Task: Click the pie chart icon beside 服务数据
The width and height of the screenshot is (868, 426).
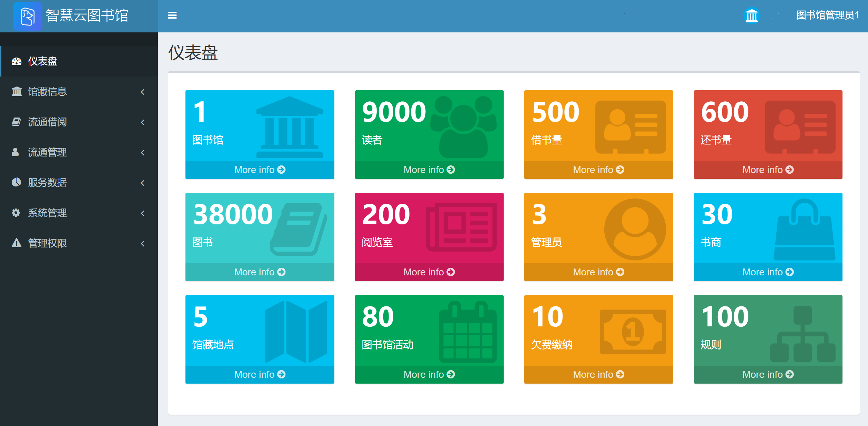Action: tap(16, 182)
